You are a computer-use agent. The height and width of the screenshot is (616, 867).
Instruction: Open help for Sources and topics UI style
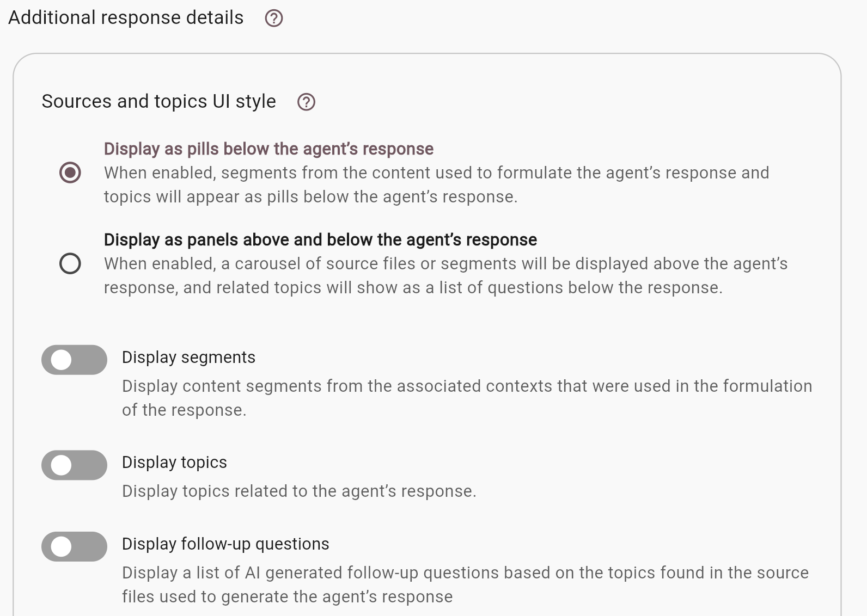(306, 102)
